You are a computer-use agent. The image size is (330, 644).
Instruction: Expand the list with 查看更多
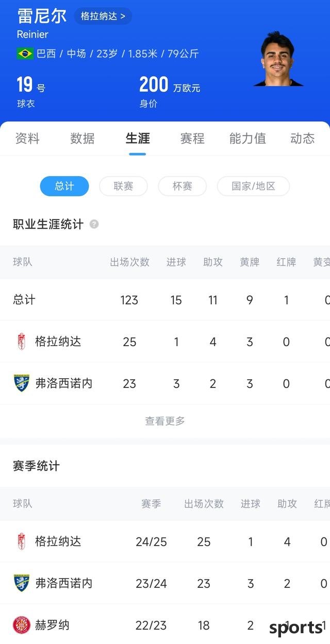click(x=165, y=421)
